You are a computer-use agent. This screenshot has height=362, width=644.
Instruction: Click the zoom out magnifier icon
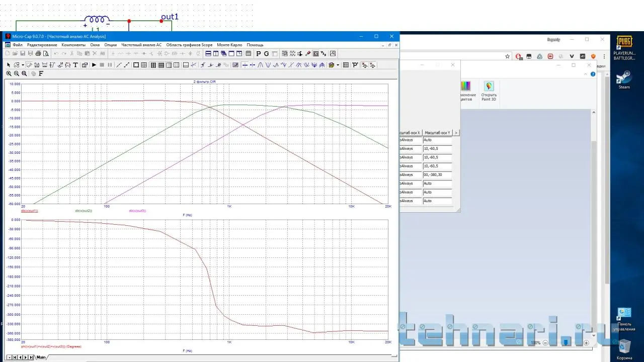click(x=17, y=73)
